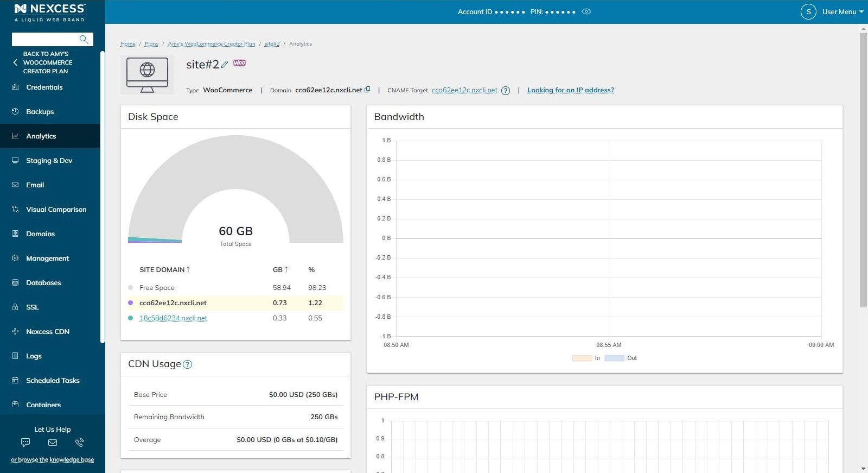Click the pencil icon to rename site#2
Image resolution: width=868 pixels, height=473 pixels.
coord(225,65)
